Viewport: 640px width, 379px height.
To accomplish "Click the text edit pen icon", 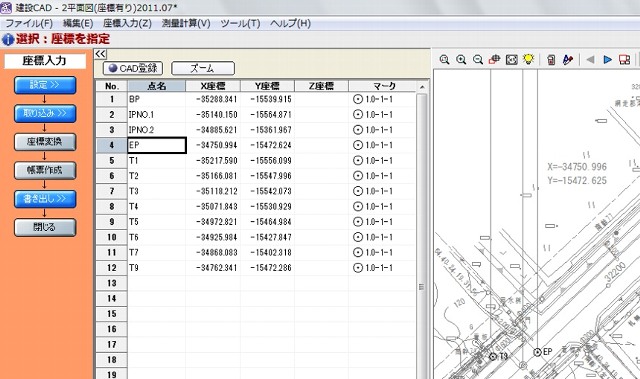I will [x=568, y=60].
